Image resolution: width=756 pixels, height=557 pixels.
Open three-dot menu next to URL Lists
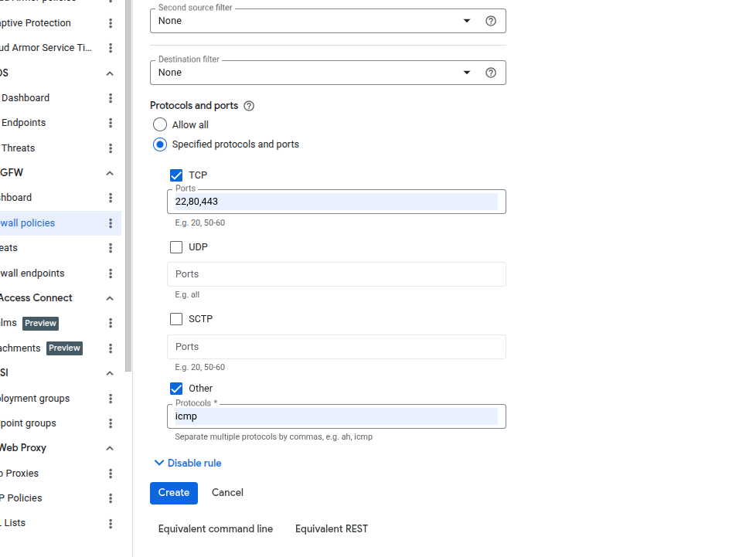click(x=111, y=523)
